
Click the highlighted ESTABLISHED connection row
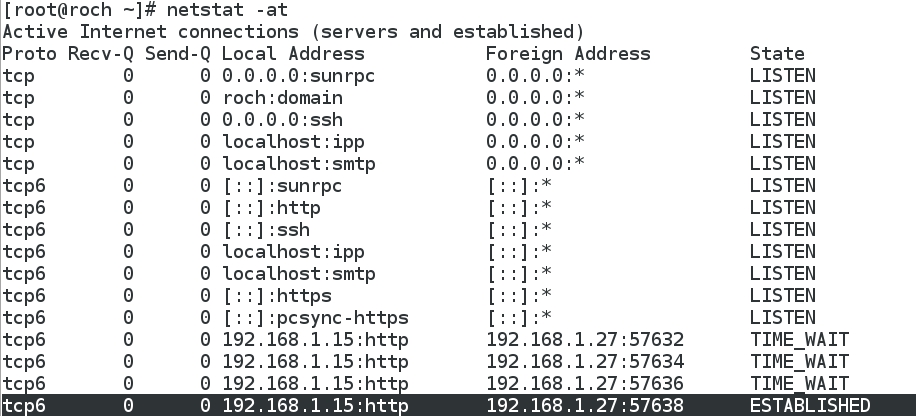[x=458, y=405]
